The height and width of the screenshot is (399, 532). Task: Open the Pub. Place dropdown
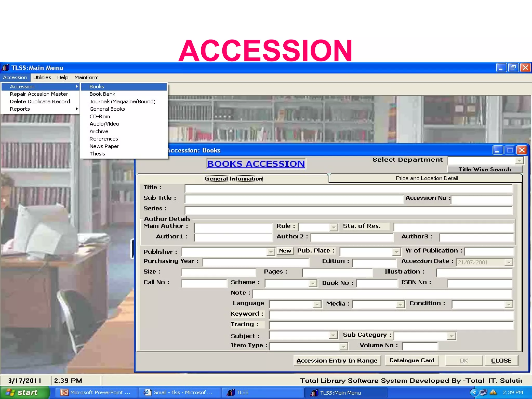(396, 252)
